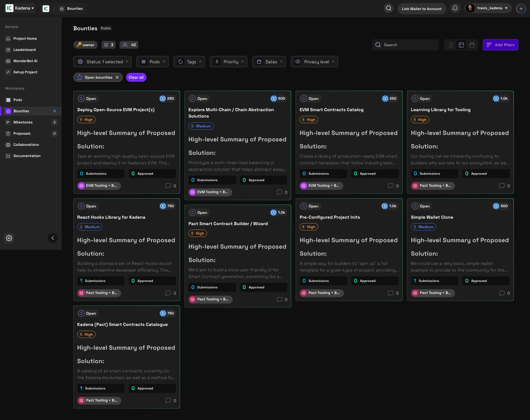Click the plus icon in top bar
The image size is (530, 420).
click(x=521, y=8)
